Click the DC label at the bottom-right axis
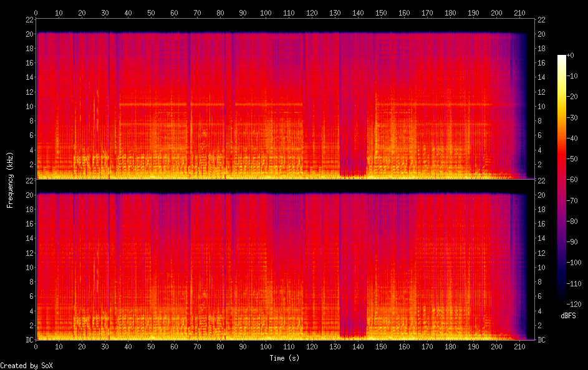This screenshot has width=588, height=370. [542, 340]
